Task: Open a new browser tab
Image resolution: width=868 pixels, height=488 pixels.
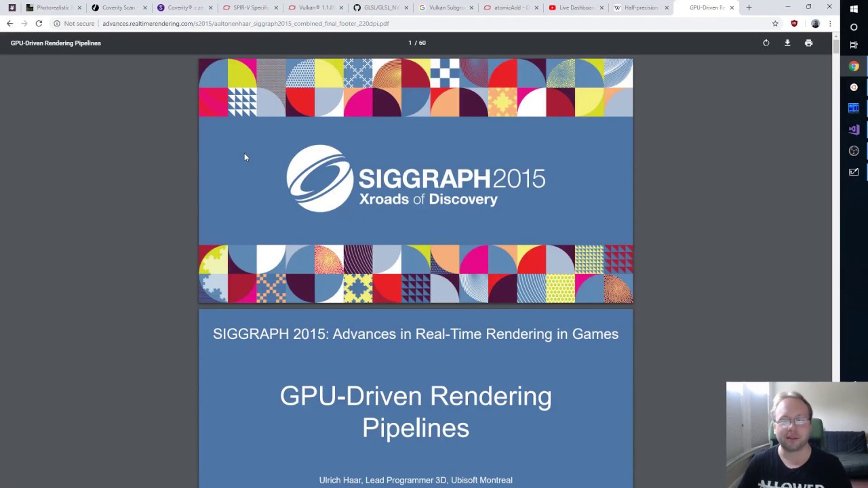Action: pos(749,7)
